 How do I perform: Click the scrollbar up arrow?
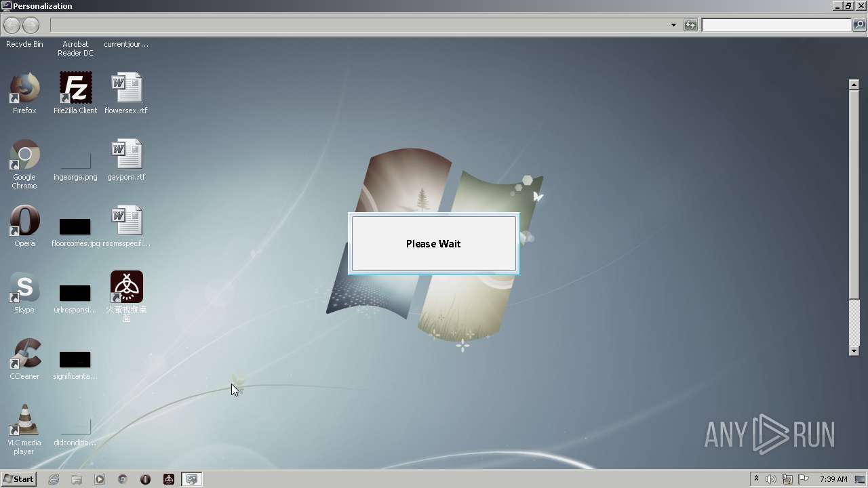pyautogui.click(x=854, y=85)
